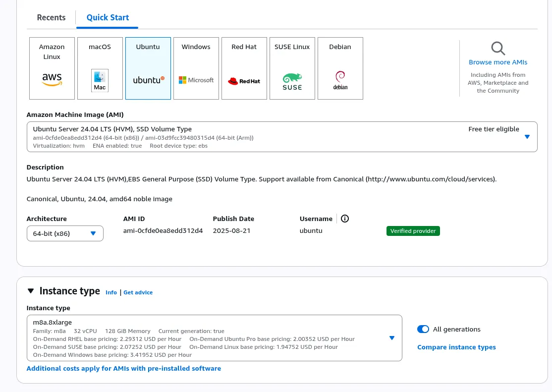Choose the Ubuntu OS tile

pyautogui.click(x=148, y=68)
